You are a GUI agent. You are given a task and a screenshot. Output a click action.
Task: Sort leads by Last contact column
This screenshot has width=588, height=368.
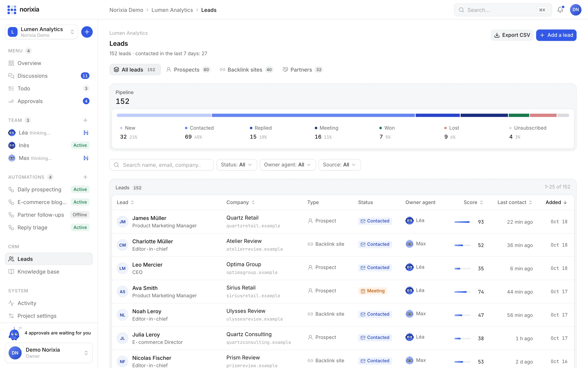pyautogui.click(x=515, y=202)
